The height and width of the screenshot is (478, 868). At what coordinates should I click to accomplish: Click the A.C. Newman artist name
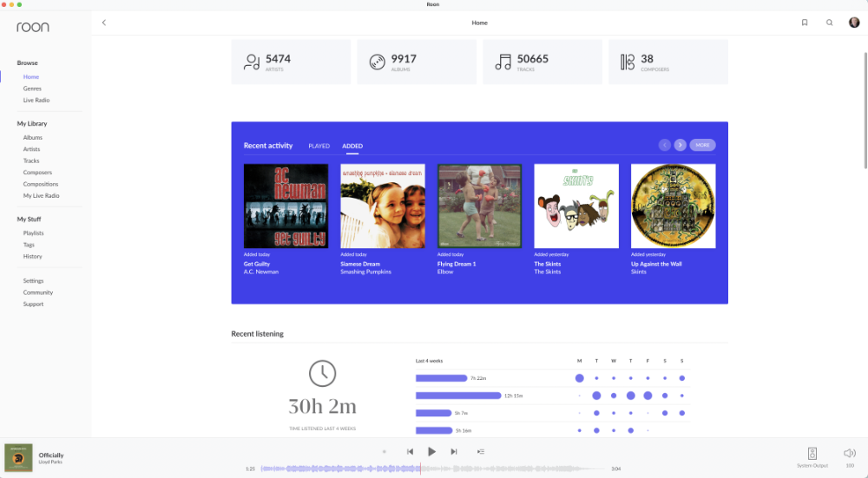click(261, 272)
